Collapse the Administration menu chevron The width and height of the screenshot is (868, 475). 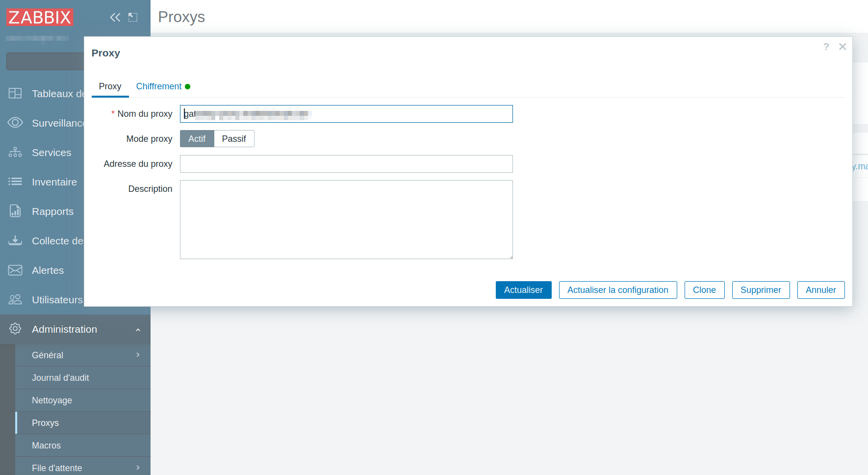pos(138,330)
